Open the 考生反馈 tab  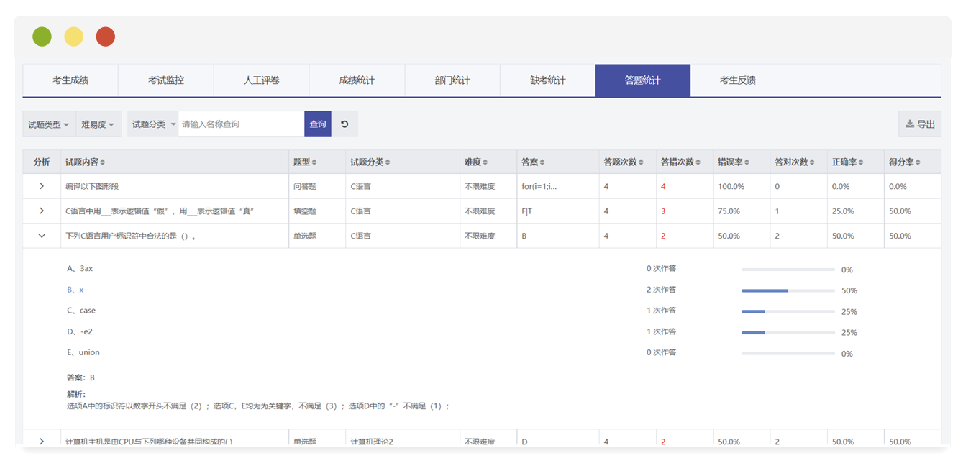(x=737, y=80)
